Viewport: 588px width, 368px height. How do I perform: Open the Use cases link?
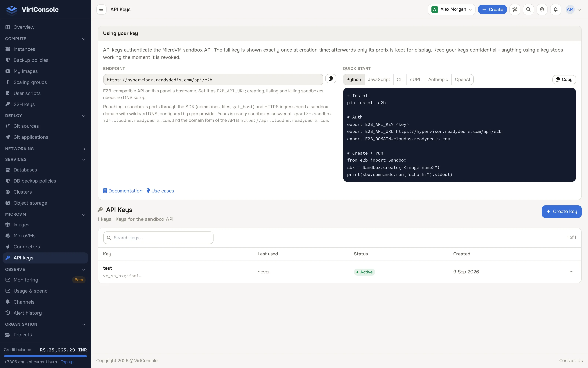pos(160,191)
